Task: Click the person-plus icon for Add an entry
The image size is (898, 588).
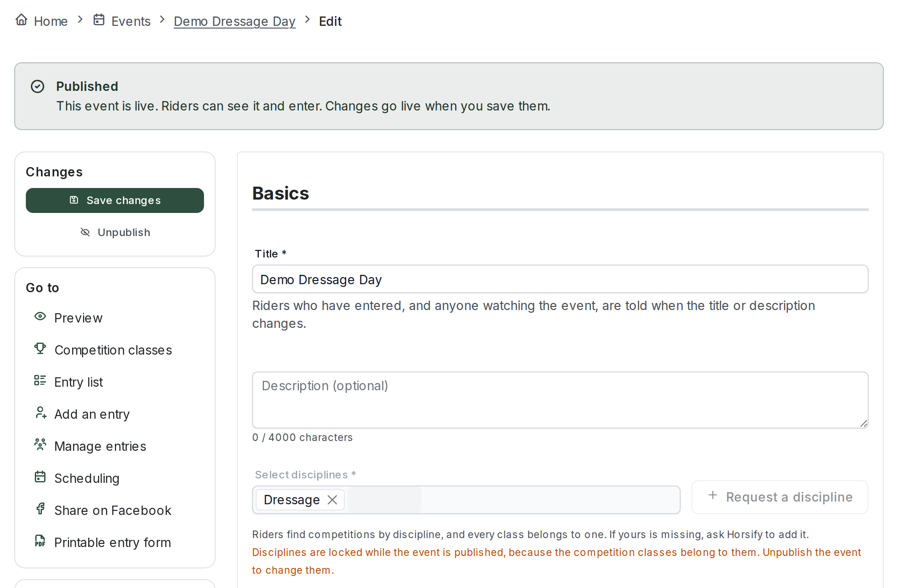Action: pos(41,413)
